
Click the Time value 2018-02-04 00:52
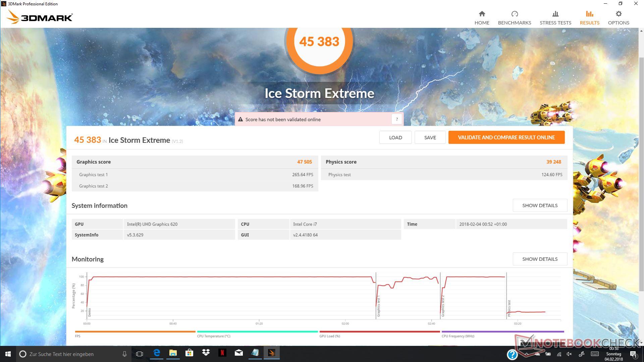click(483, 224)
